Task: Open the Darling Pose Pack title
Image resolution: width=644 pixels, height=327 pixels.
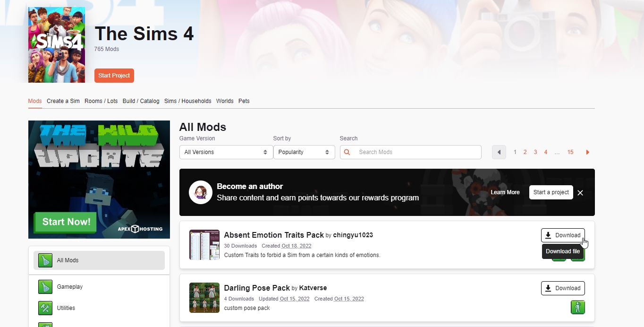Action: (x=257, y=288)
